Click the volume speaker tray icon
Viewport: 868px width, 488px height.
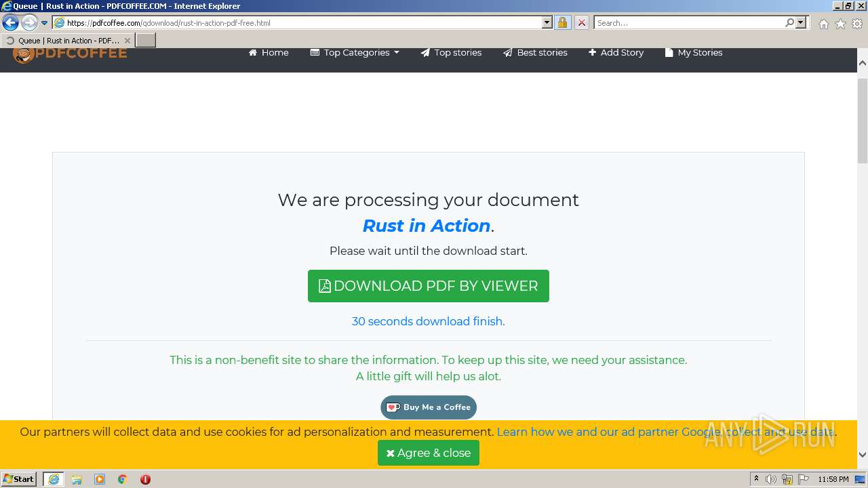[x=771, y=479]
